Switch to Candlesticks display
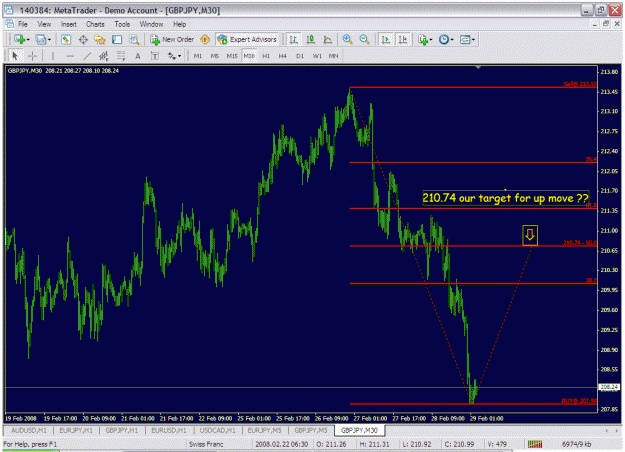Image resolution: width=625 pixels, height=452 pixels. (x=311, y=39)
